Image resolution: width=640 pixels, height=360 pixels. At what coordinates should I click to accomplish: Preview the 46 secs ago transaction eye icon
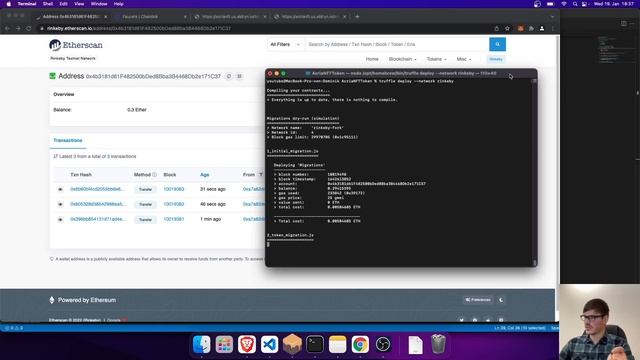[x=60, y=204]
